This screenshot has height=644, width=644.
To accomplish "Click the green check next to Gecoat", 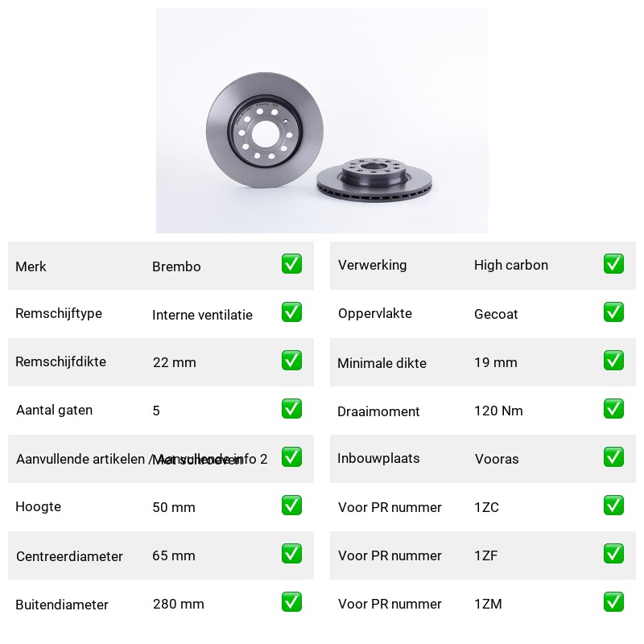I will [x=613, y=312].
